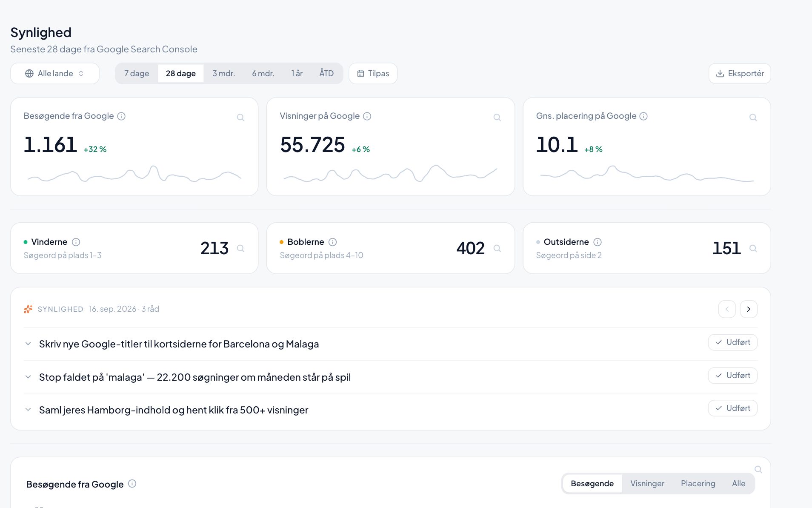The width and height of the screenshot is (812, 508).
Task: Open the Alle lande country dropdown
Action: coord(55,74)
